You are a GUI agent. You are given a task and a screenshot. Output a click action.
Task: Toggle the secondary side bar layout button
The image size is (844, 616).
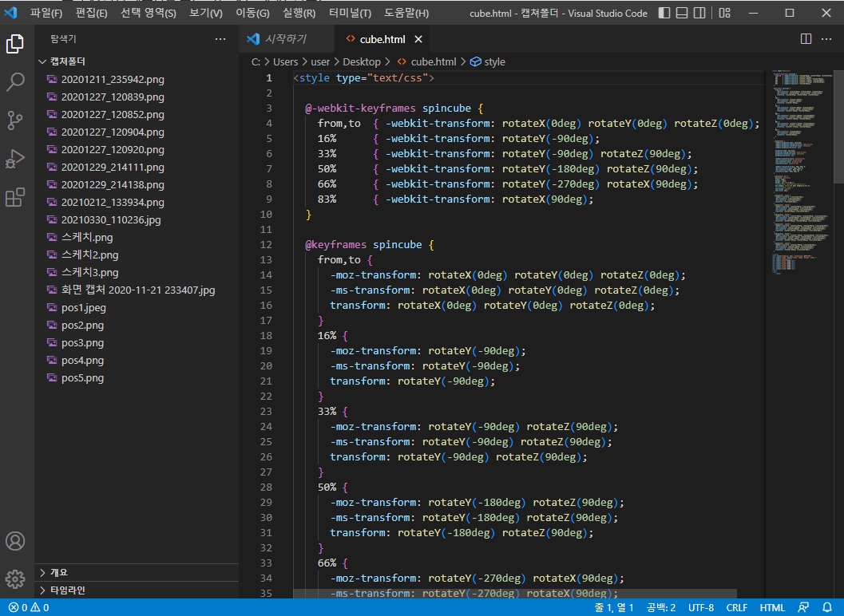coord(699,13)
